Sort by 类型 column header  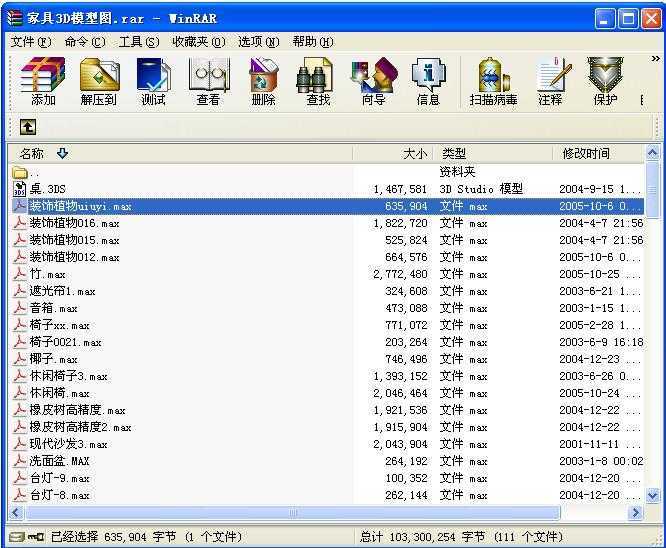(454, 153)
